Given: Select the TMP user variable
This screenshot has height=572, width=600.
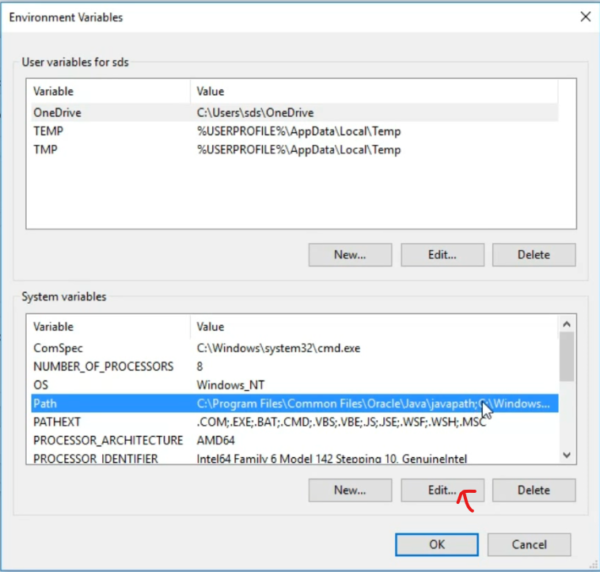Looking at the screenshot, I should coord(295,150).
